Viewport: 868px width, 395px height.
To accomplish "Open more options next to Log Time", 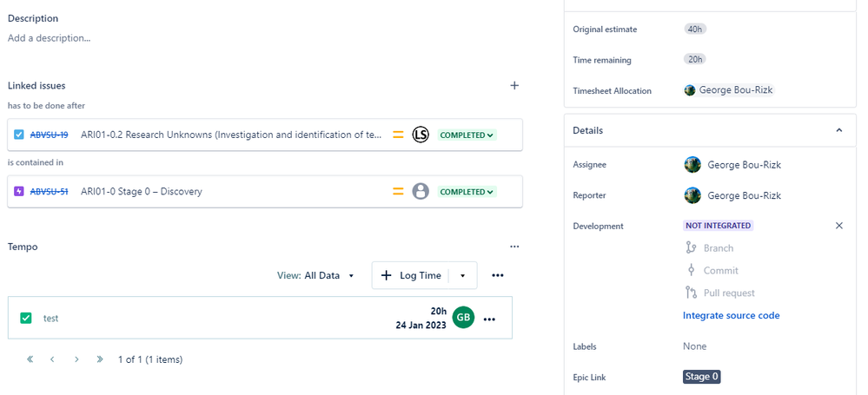I will [x=498, y=275].
